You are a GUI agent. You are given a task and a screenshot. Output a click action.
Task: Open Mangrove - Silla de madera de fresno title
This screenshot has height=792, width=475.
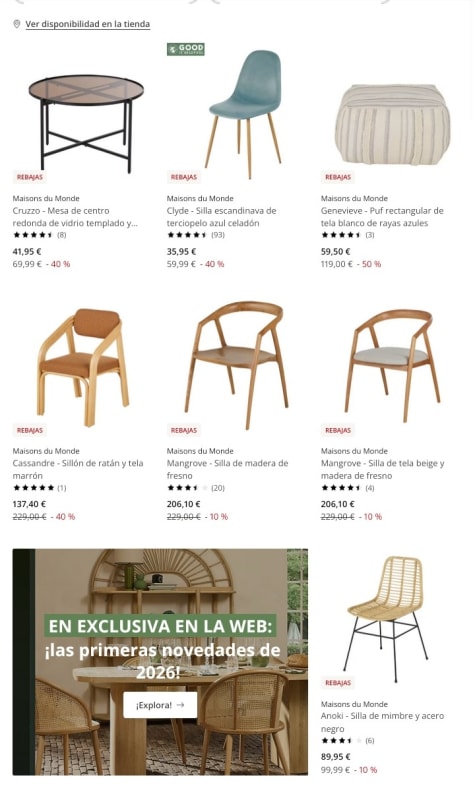227,469
